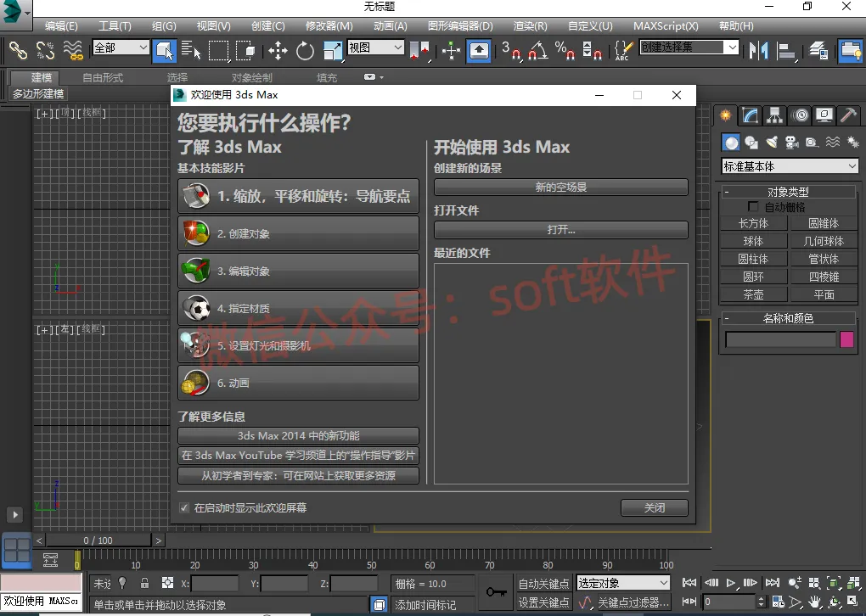Open the 编辑(E) menu
866x616 pixels.
click(61, 26)
